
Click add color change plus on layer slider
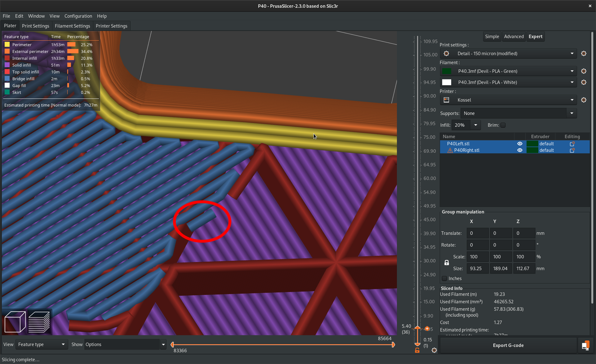(427, 328)
